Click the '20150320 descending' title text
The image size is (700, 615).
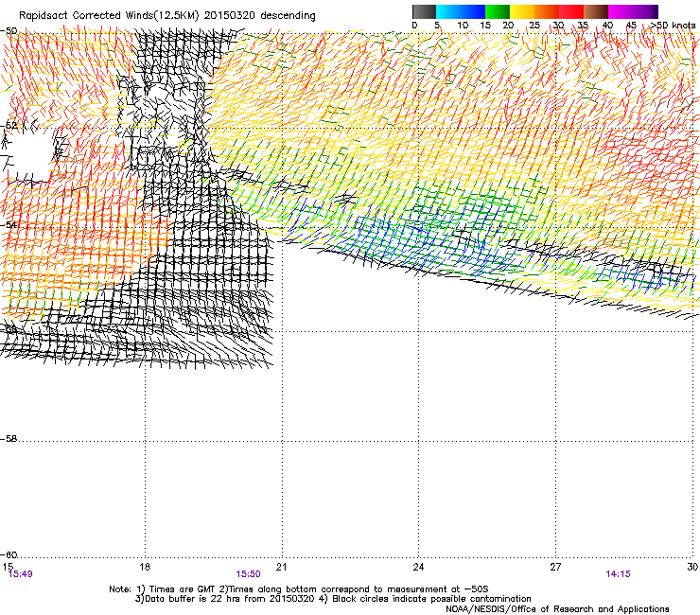click(x=260, y=16)
